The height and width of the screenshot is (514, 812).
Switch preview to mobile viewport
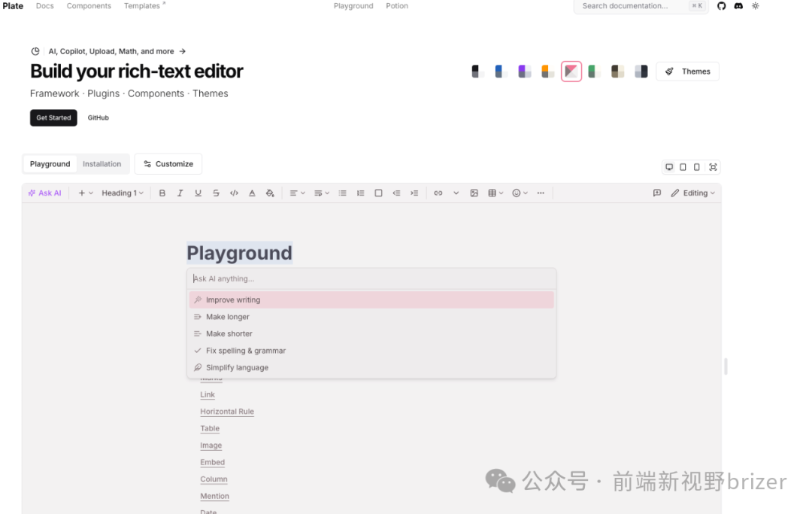coord(697,167)
